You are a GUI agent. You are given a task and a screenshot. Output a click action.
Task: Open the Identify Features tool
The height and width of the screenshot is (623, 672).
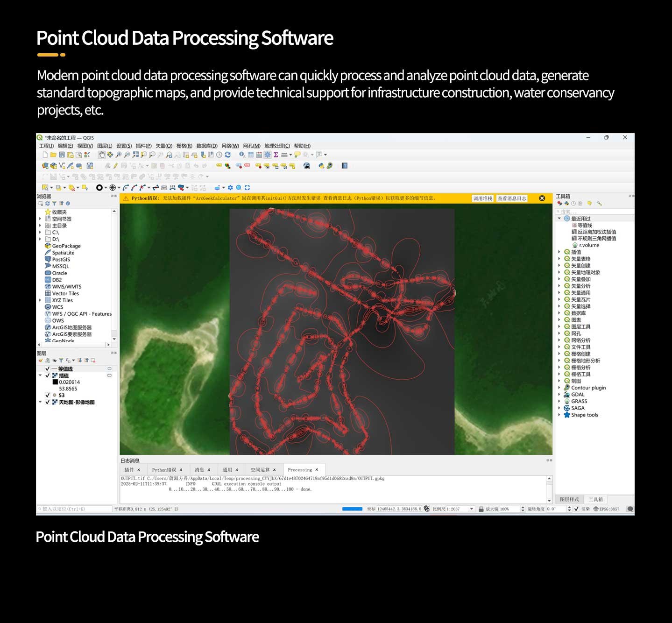pyautogui.click(x=242, y=155)
